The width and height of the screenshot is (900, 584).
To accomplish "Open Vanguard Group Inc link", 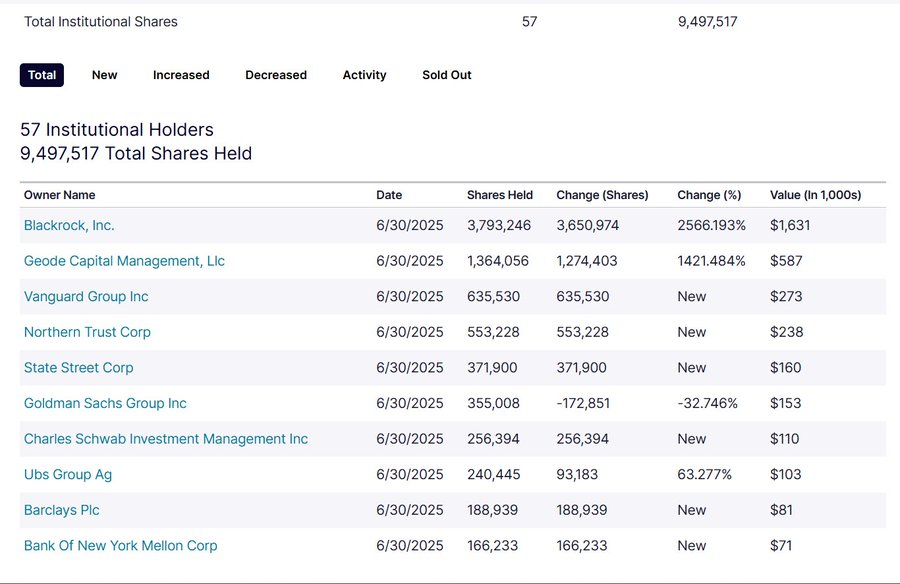I will 86,296.
